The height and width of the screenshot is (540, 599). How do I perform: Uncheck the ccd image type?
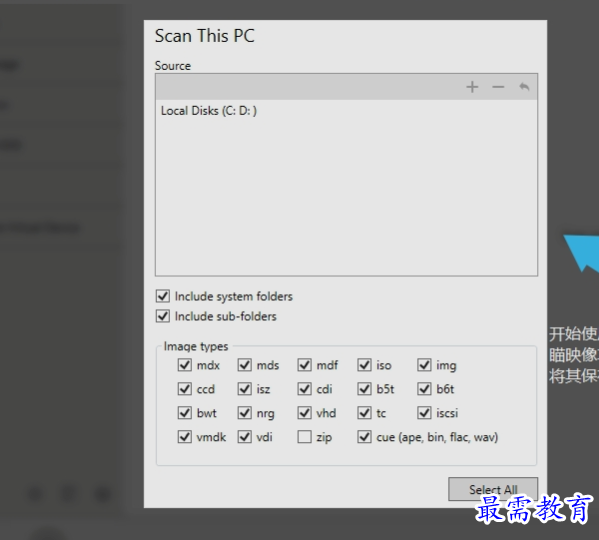[x=185, y=389]
